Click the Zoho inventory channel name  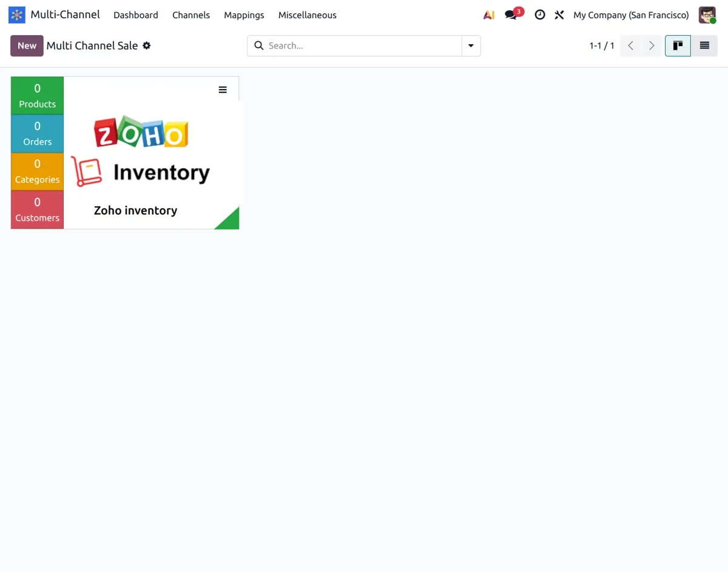(135, 210)
